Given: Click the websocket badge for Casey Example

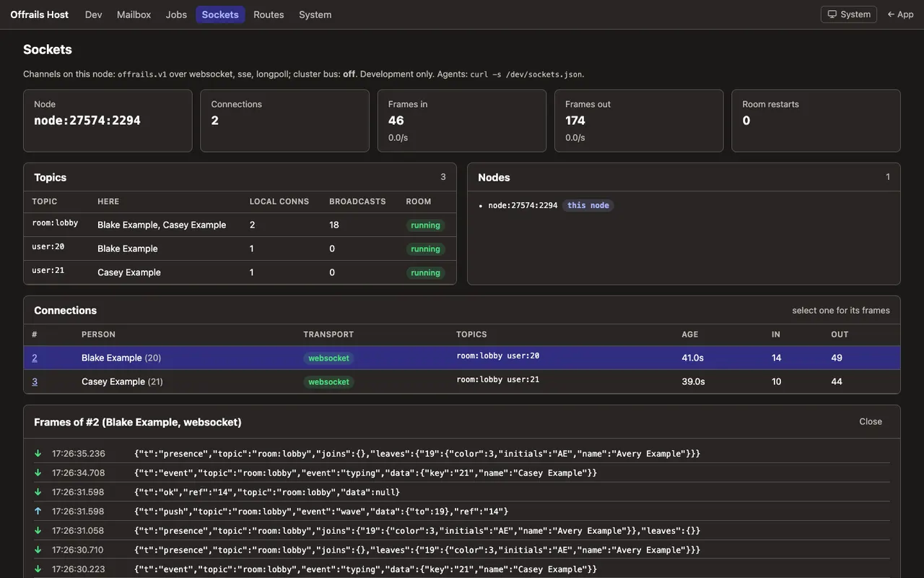Looking at the screenshot, I should tap(328, 382).
